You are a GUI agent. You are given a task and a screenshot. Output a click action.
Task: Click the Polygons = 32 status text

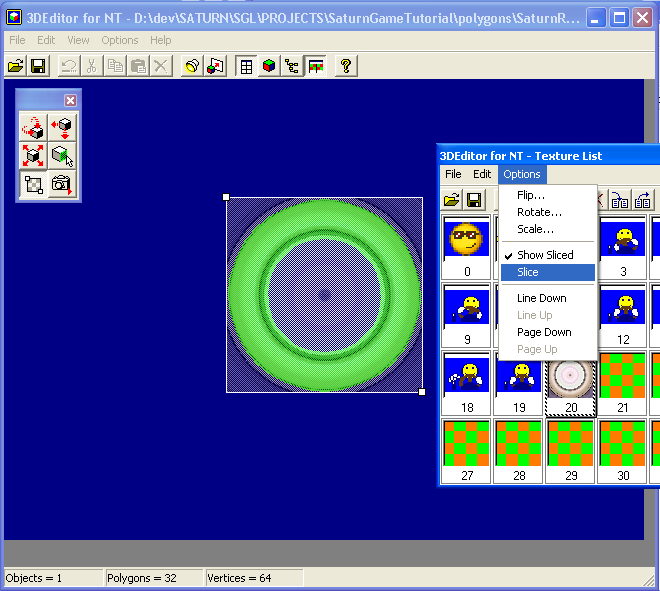142,578
